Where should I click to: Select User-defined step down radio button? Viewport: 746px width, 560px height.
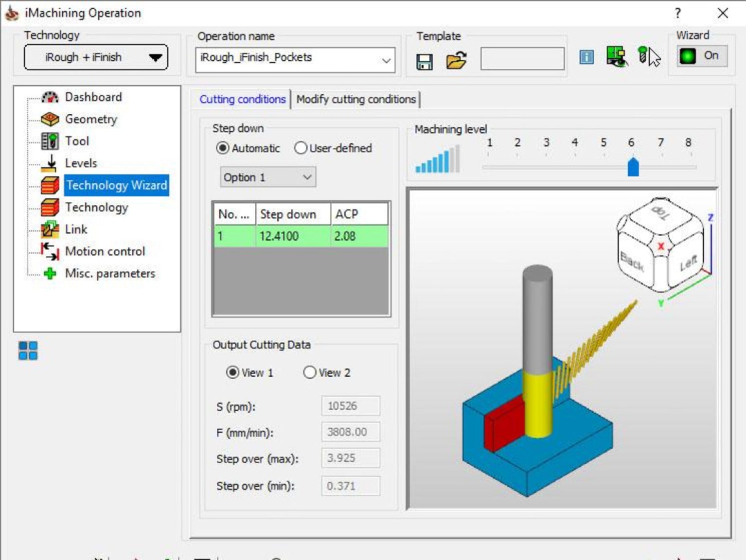(x=301, y=148)
